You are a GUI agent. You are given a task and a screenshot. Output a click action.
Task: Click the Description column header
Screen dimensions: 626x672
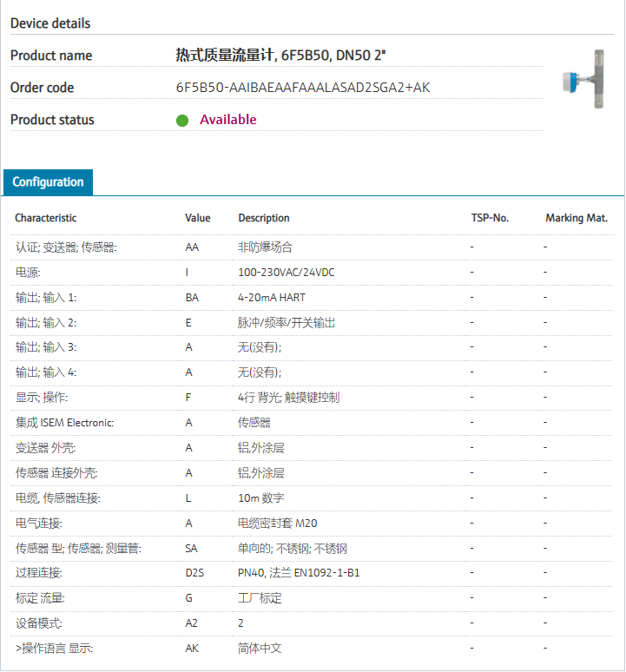pyautogui.click(x=264, y=218)
